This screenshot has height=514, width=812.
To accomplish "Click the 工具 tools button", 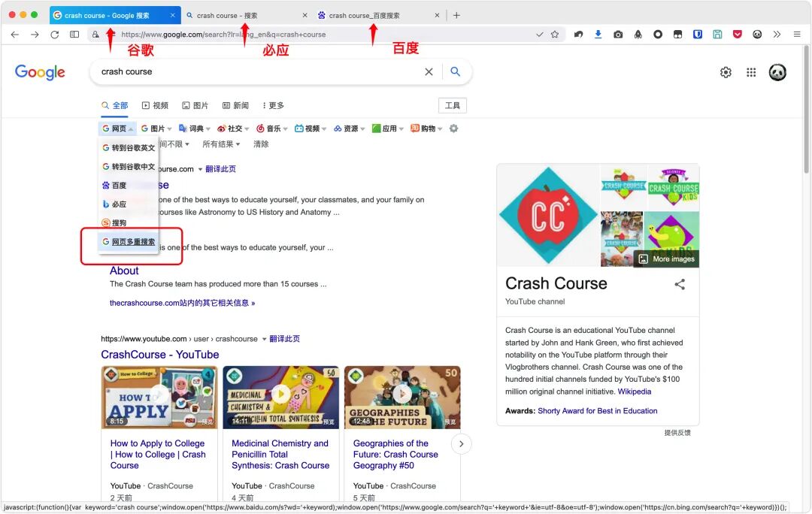I will (x=452, y=106).
